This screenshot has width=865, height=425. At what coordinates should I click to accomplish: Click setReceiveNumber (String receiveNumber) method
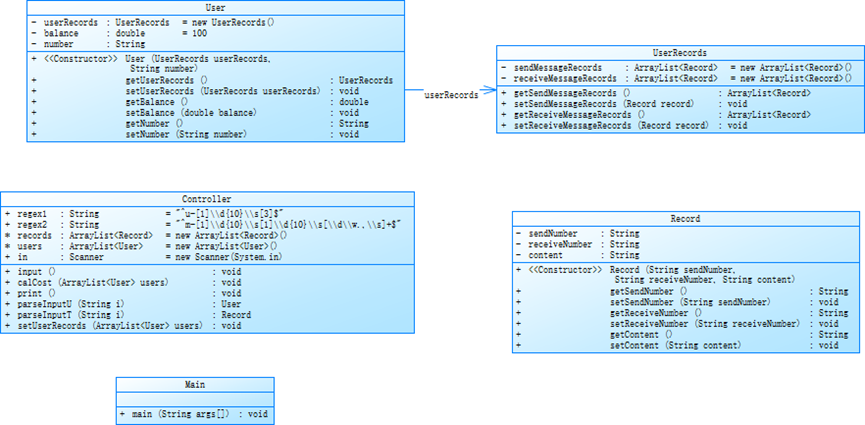[677, 323]
